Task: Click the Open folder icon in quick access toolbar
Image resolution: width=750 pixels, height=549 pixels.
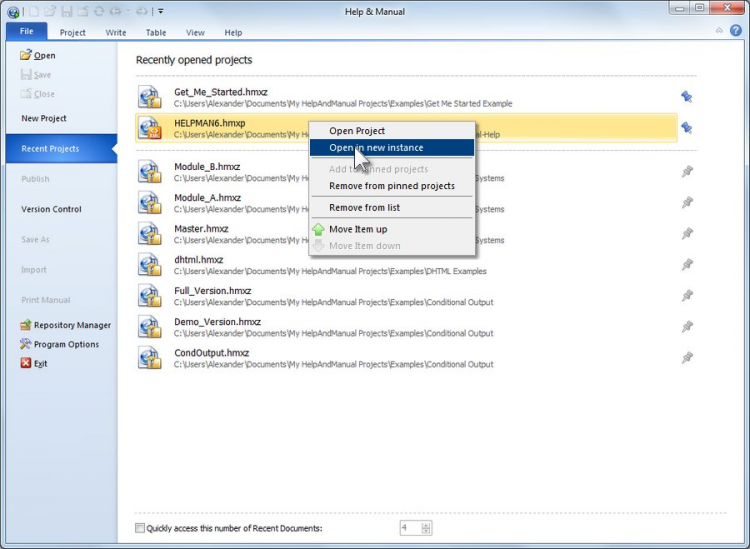Action: pos(51,11)
